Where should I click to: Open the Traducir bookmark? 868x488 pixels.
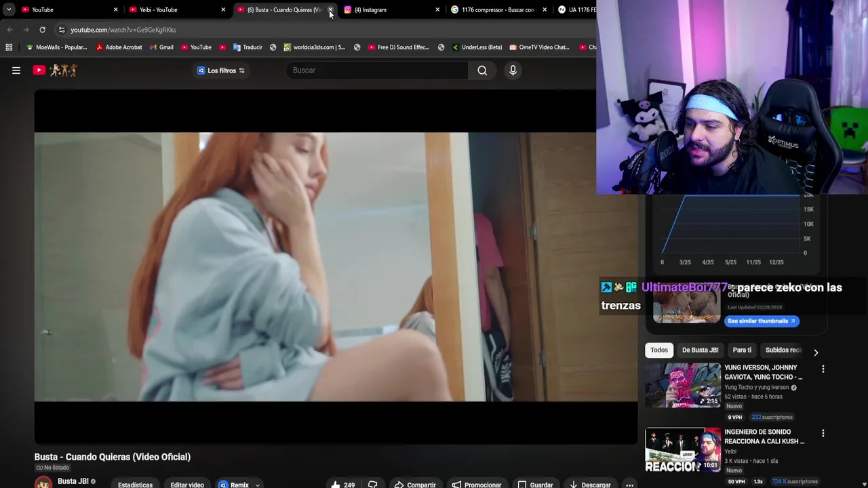248,47
